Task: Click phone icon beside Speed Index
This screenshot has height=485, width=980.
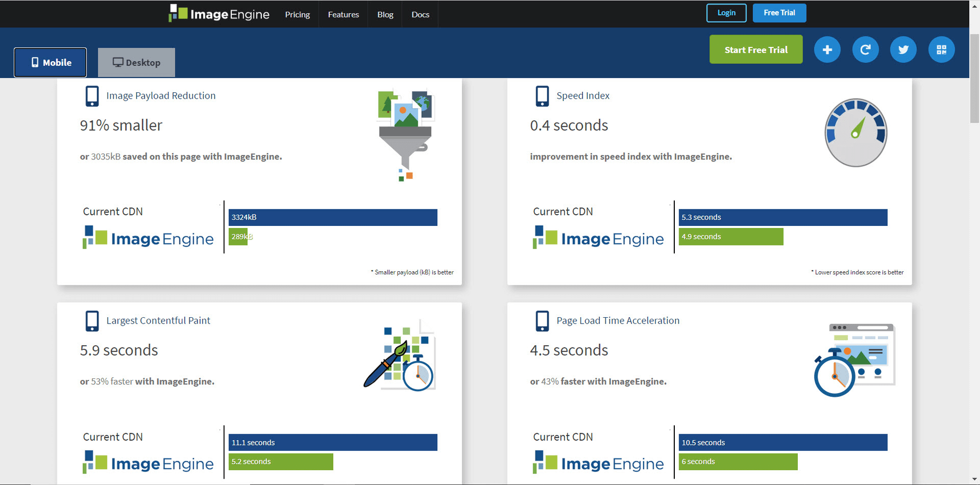Action: click(x=542, y=96)
